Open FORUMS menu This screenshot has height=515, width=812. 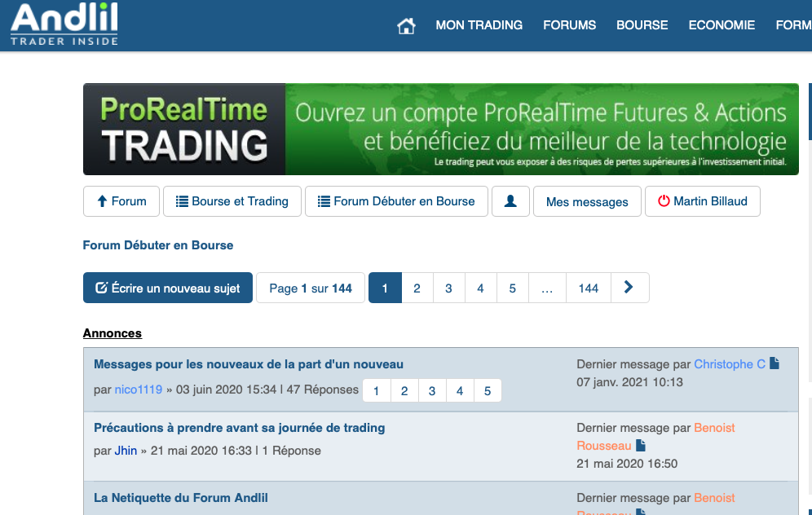coord(569,24)
